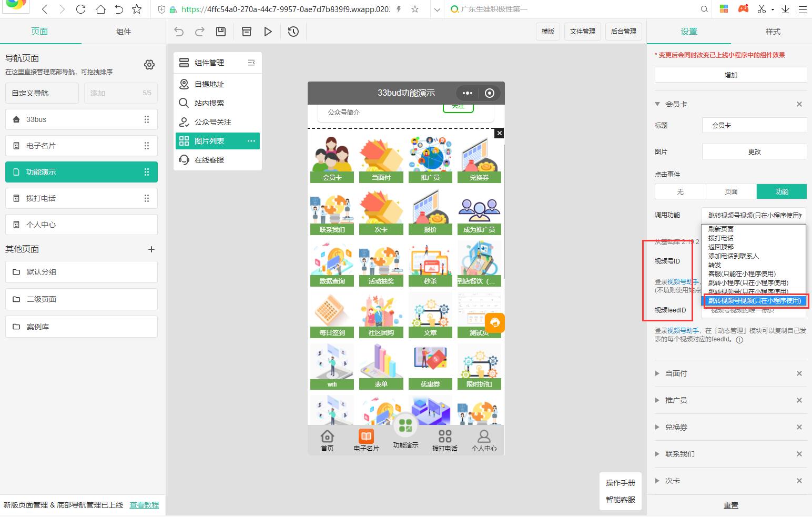The height and width of the screenshot is (517, 812).
Task: Expand the 当面付 section
Action: click(676, 373)
